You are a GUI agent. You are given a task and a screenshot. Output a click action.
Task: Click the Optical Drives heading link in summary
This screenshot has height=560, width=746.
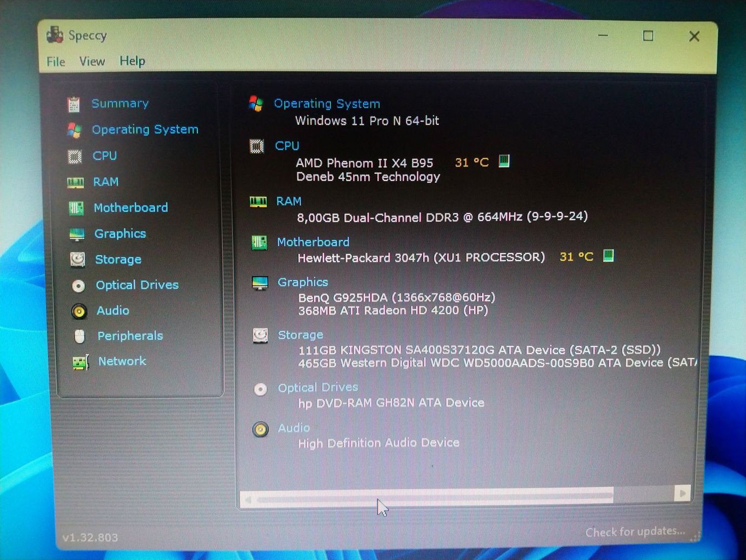point(318,388)
